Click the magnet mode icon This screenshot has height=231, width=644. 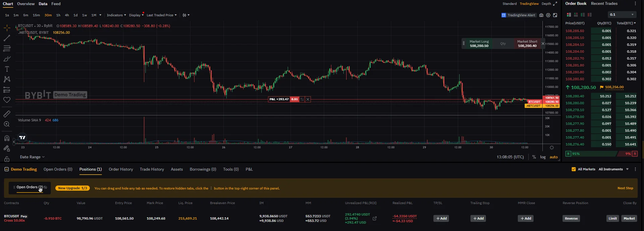pyautogui.click(x=7, y=138)
